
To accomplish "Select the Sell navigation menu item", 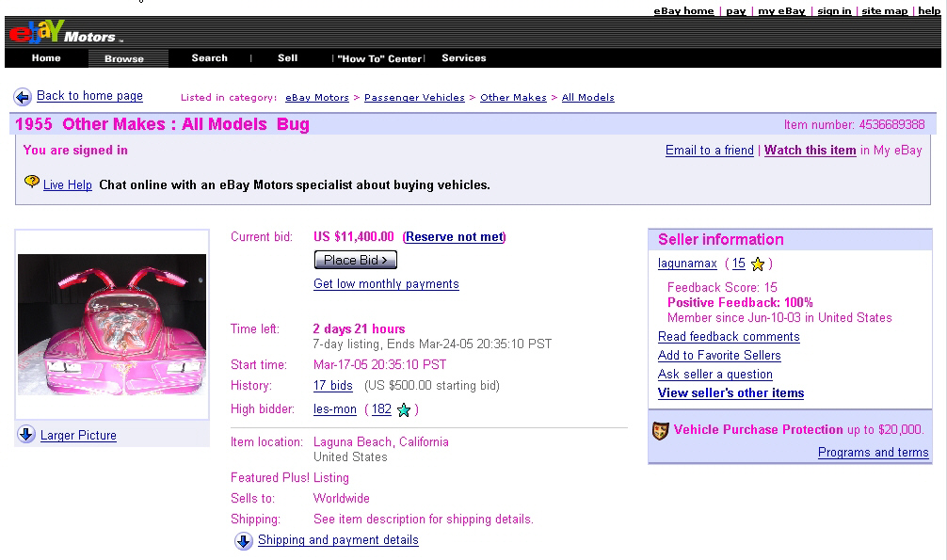I will pos(287,58).
